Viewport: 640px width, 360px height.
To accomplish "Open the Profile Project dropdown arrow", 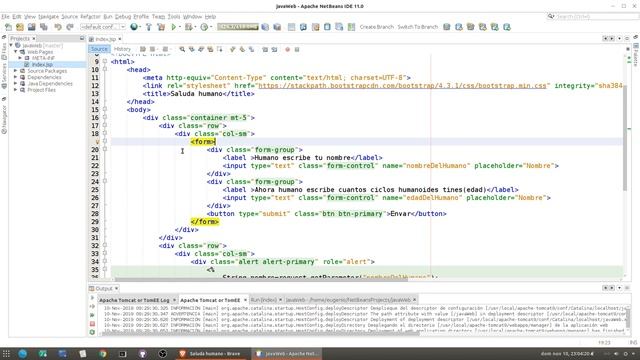I will click(x=211, y=27).
